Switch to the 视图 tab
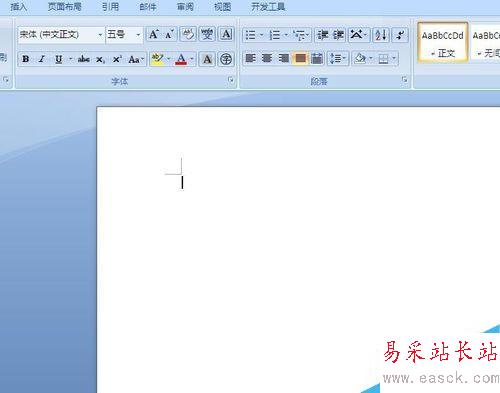The image size is (500, 393). pos(222,7)
